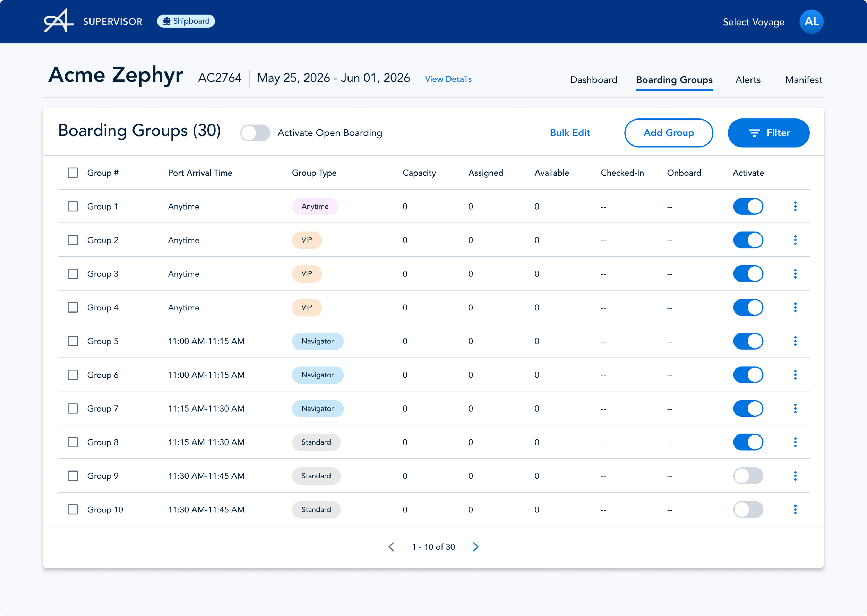Go to previous page using left chevron
Image resolution: width=867 pixels, height=616 pixels.
point(392,547)
